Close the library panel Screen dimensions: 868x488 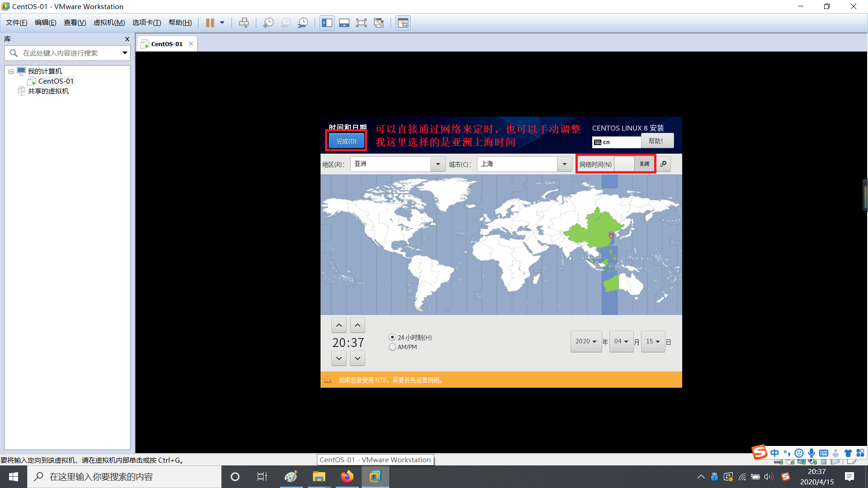point(127,39)
